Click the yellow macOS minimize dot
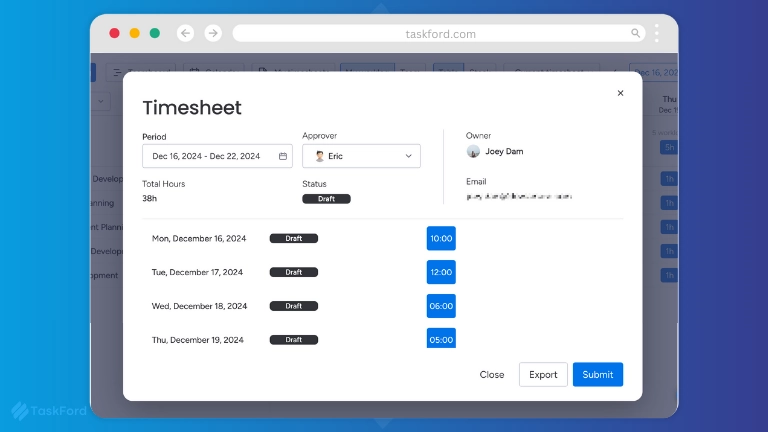Image resolution: width=768 pixels, height=432 pixels. point(135,33)
